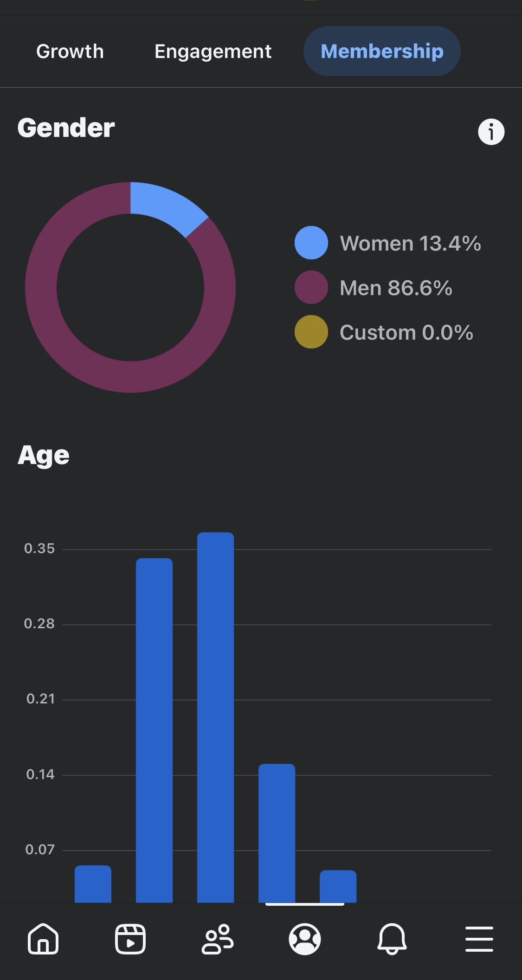Select the Men 86.6% legend label

[x=396, y=288]
